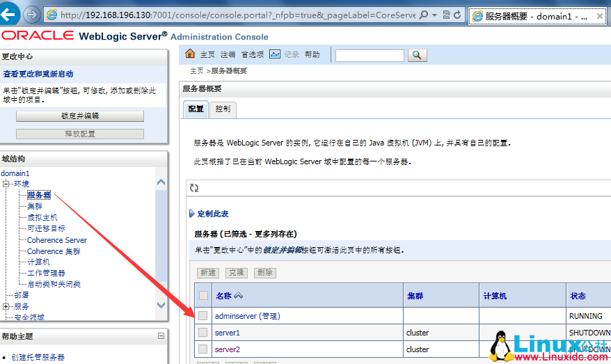Click the 锁定并编辑 button
Viewport: 611px width, 364px height.
tap(80, 116)
